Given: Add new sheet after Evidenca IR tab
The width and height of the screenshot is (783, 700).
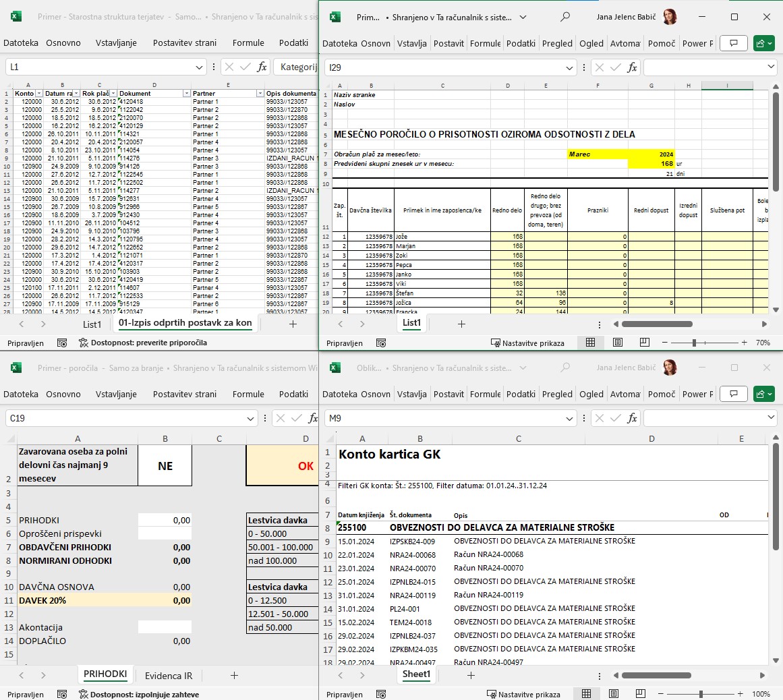Looking at the screenshot, I should 234,675.
